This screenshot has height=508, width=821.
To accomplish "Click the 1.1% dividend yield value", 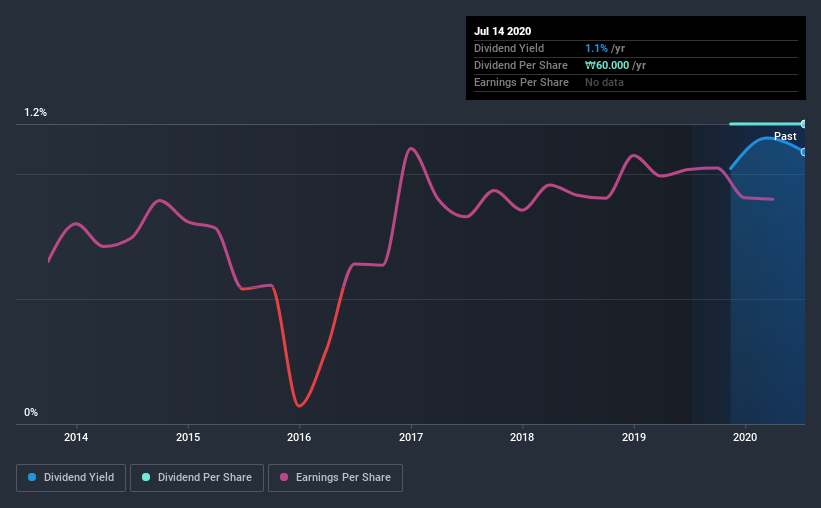I will click(596, 48).
